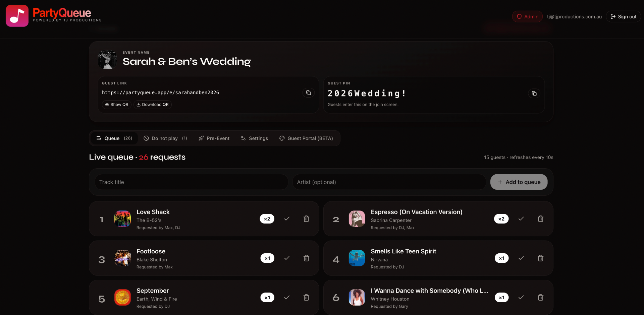
Task: Click the x1 vote badge on September
Action: pos(267,298)
